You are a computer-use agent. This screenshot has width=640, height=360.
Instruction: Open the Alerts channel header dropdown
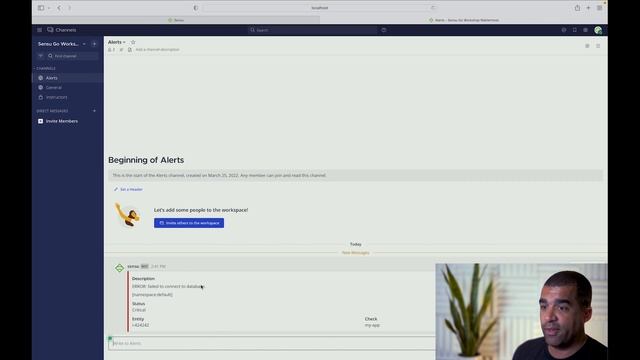(117, 42)
